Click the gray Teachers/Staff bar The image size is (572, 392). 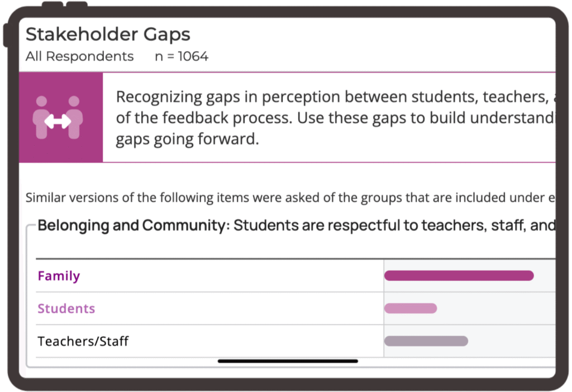tap(426, 341)
